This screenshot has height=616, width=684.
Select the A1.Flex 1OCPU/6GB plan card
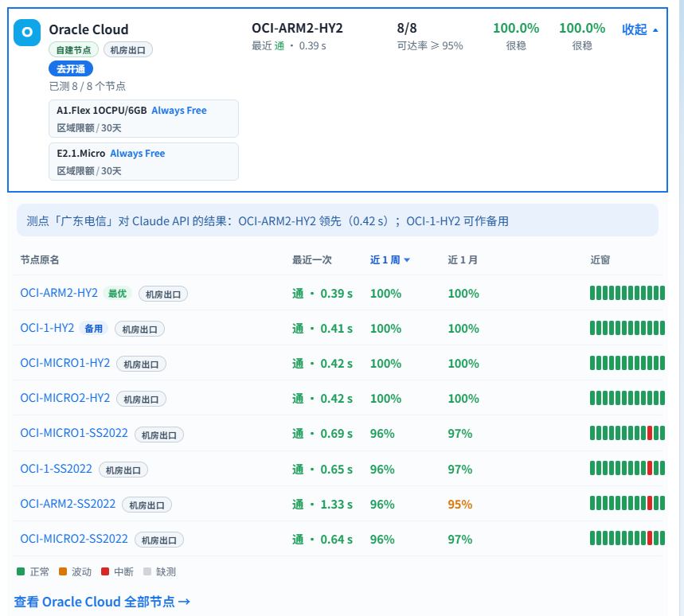pyautogui.click(x=143, y=119)
